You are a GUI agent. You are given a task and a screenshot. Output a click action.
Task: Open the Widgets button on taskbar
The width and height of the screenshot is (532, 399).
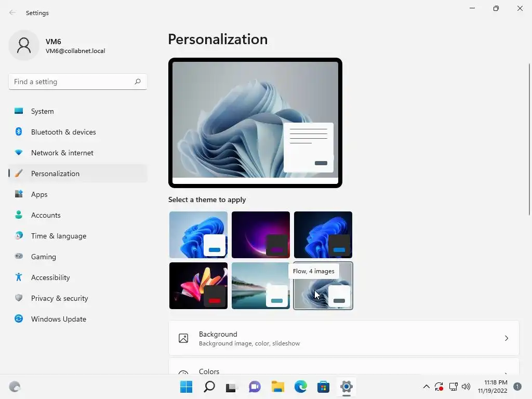15,387
